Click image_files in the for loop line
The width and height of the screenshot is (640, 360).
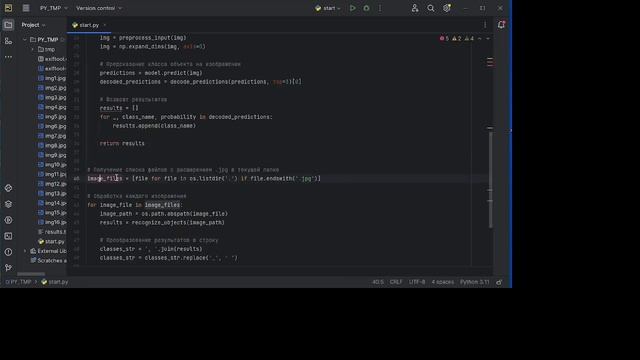[162, 205]
